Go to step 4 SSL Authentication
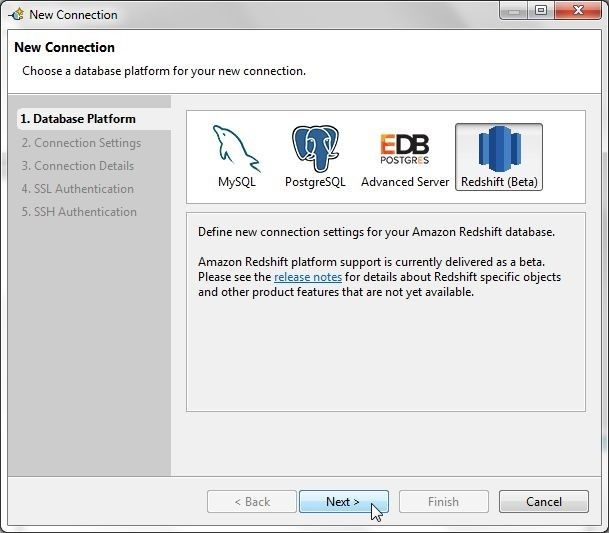 [78, 189]
